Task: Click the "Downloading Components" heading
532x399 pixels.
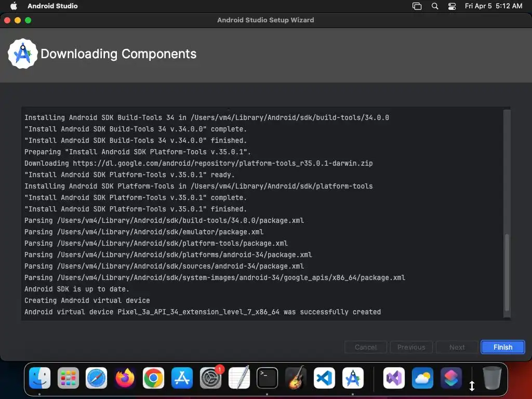Action: 118,54
